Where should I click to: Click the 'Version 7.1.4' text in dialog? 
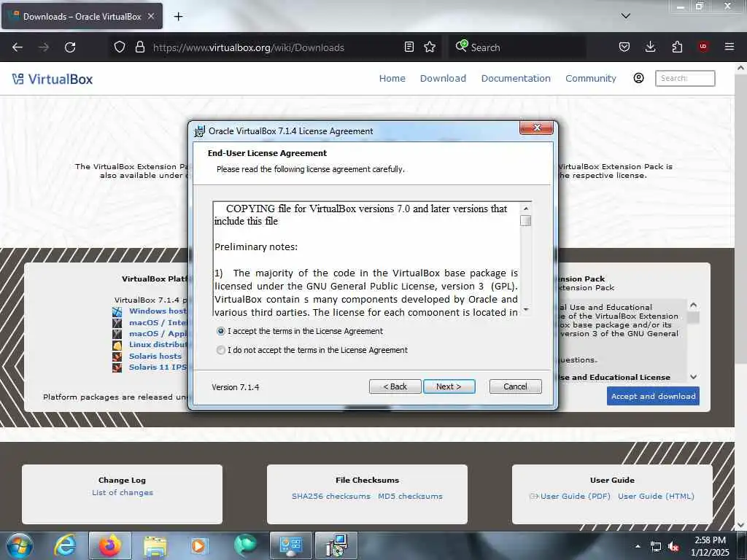236,387
